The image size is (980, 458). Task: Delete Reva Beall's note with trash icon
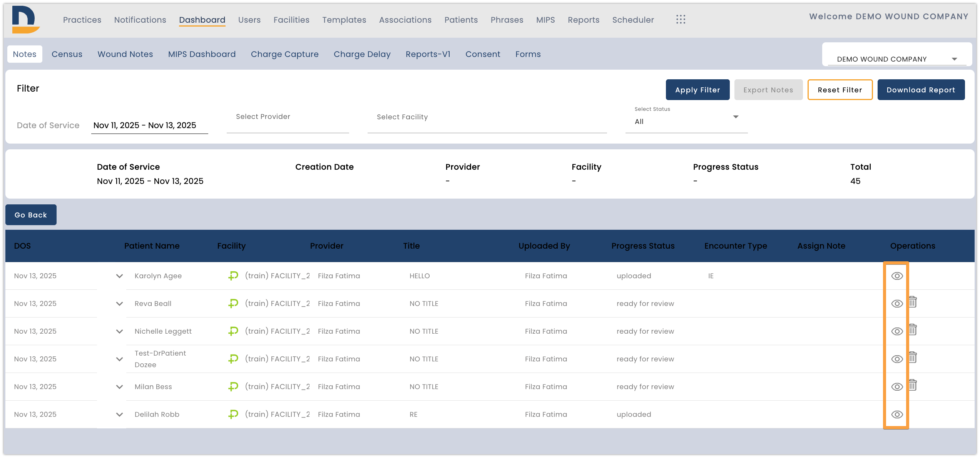(913, 302)
